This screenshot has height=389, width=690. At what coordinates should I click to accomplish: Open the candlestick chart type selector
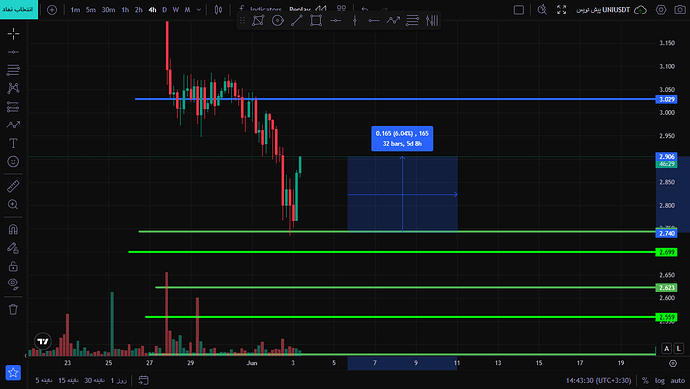point(218,10)
